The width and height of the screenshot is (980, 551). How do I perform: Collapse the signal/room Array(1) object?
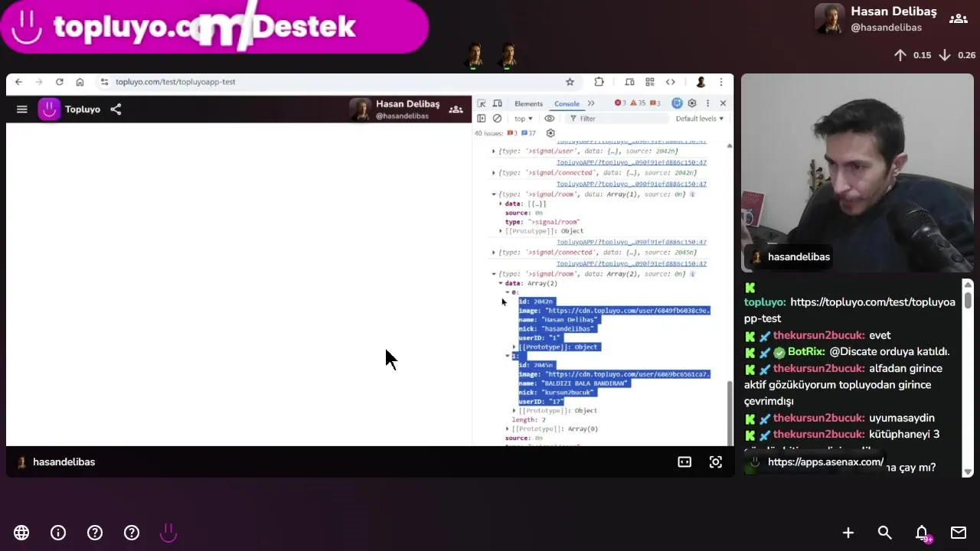[x=494, y=194]
